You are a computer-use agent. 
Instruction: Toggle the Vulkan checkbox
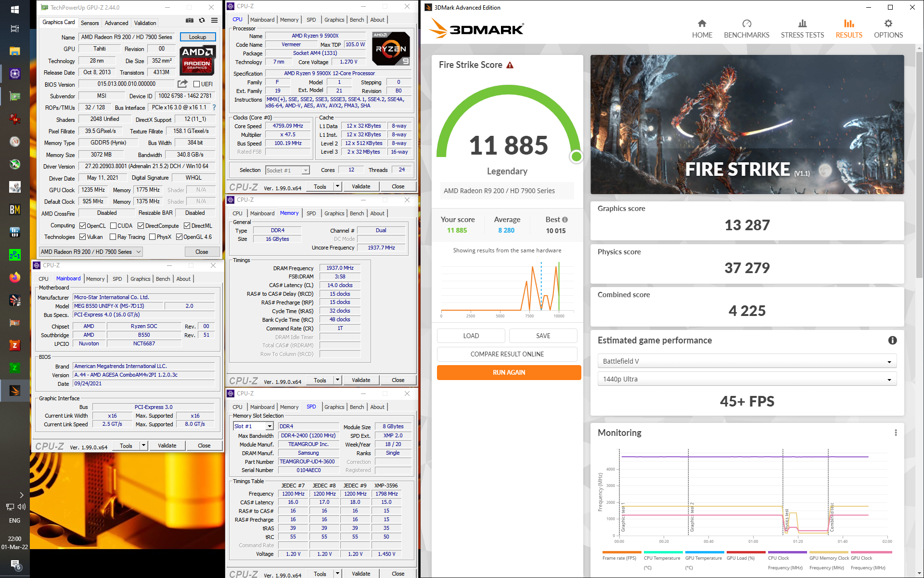pyautogui.click(x=82, y=237)
